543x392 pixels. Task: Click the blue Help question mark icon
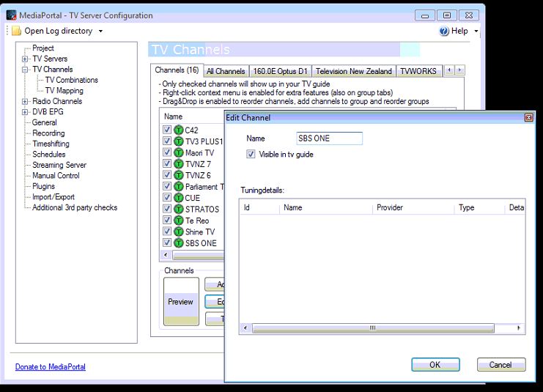click(x=443, y=31)
